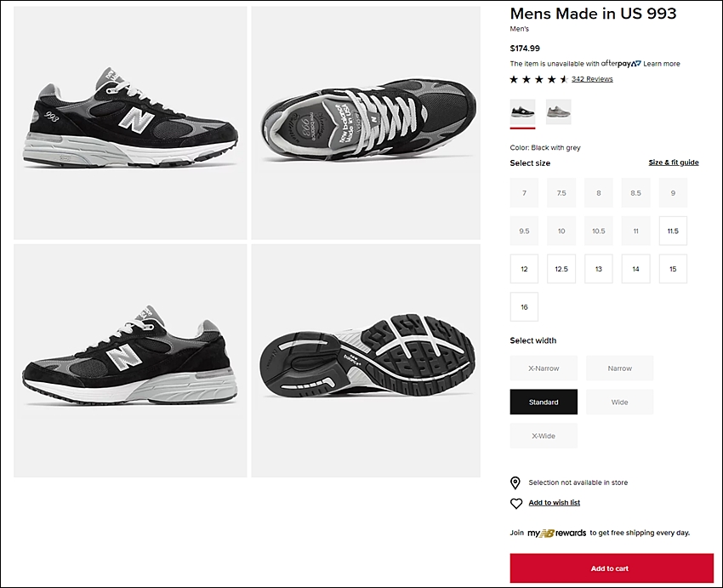Pick shoe size 16
Screen dimensions: 723x588
point(524,306)
